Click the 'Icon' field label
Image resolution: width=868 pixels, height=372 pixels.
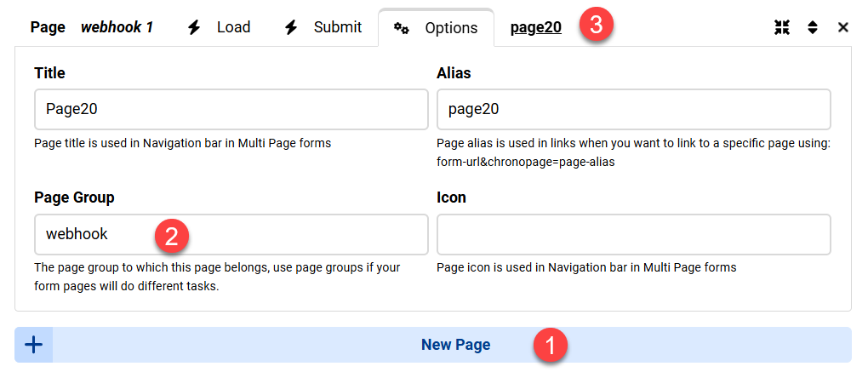coord(451,197)
